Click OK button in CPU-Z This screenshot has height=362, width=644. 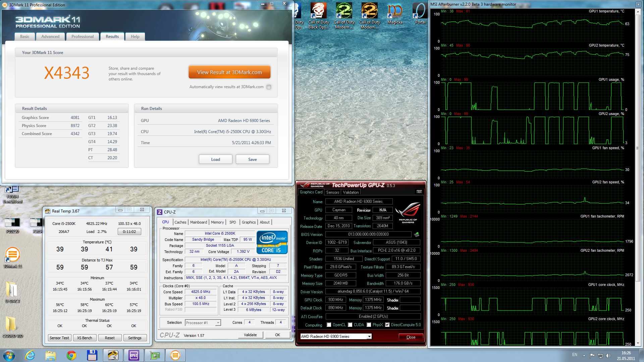(277, 335)
